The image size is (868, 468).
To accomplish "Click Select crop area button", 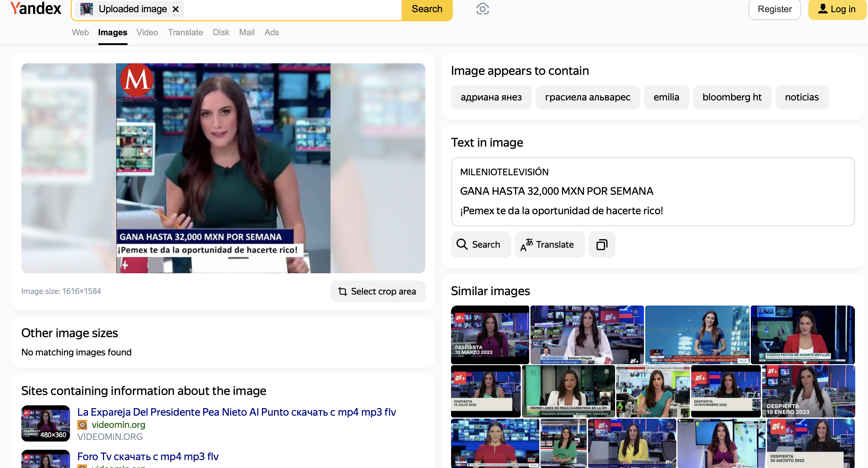I will (378, 292).
